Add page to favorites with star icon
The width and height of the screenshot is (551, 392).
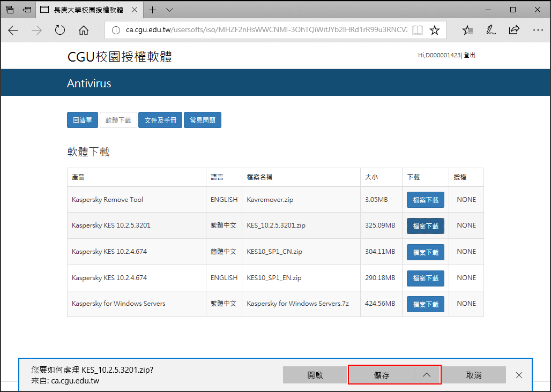[x=435, y=31]
